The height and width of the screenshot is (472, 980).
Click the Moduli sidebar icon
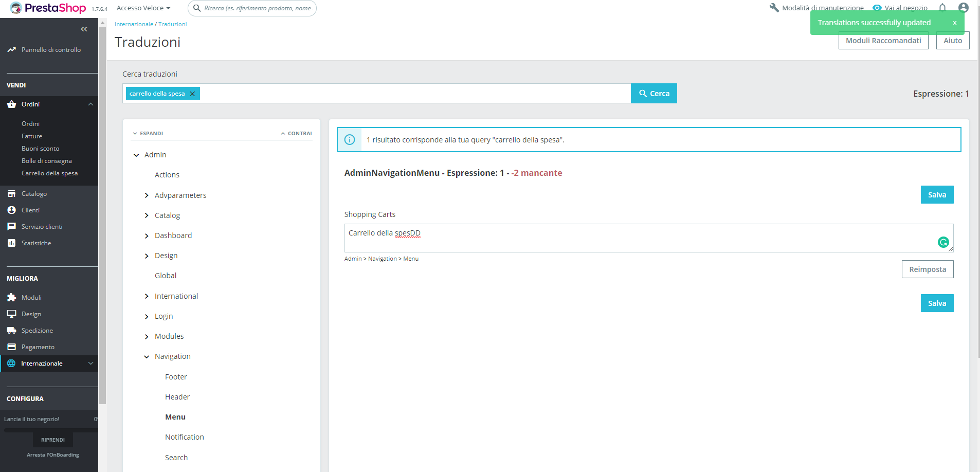(12, 297)
